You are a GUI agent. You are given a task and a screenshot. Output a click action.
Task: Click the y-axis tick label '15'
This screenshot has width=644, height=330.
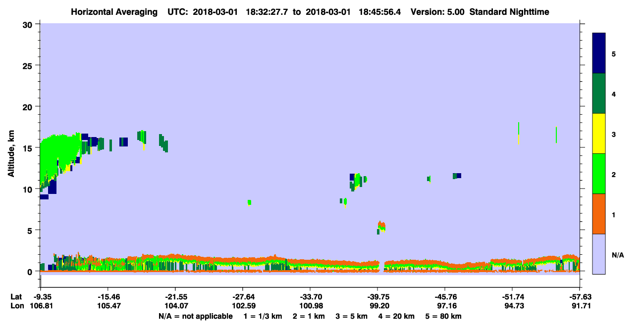click(x=29, y=148)
